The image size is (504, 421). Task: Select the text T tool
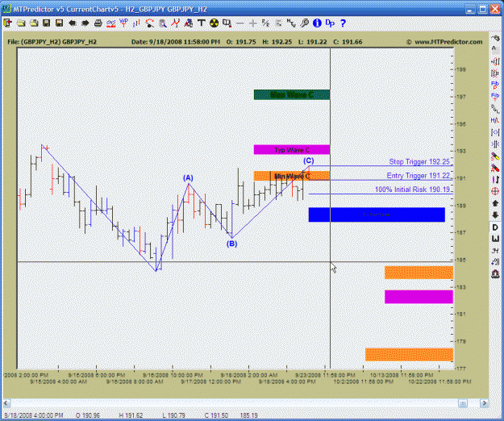(x=202, y=23)
